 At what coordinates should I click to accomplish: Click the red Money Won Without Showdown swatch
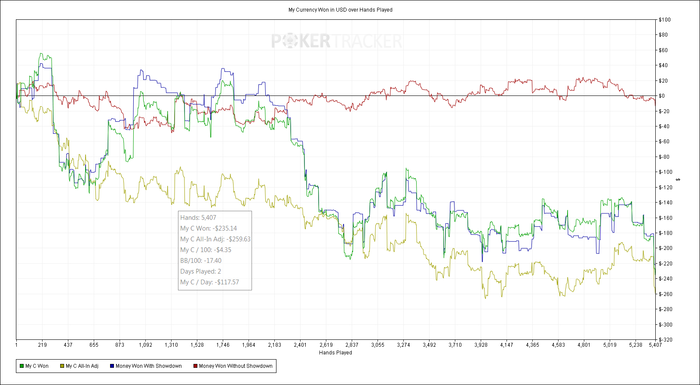coord(195,366)
